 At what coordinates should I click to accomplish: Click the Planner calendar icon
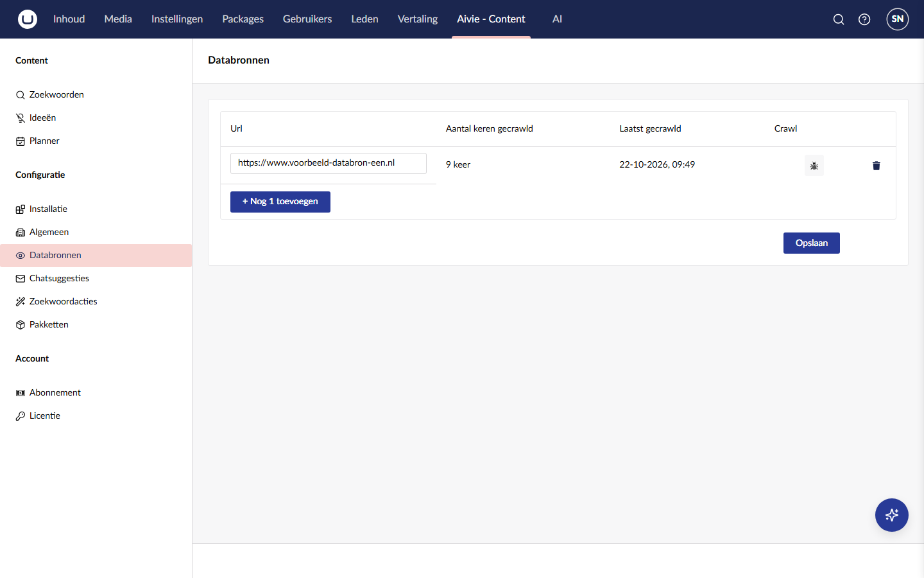click(x=21, y=141)
